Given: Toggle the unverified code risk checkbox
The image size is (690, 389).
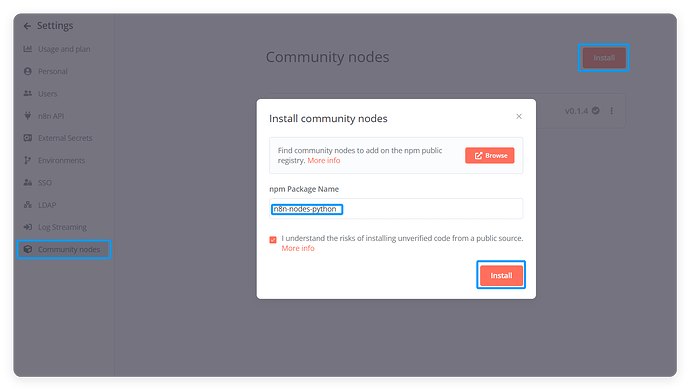Looking at the screenshot, I should tap(273, 240).
